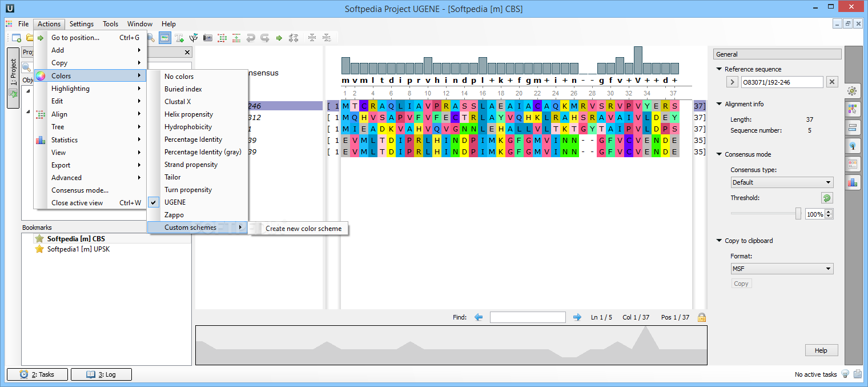
Task: Click the zoom magnifier toolbar icon
Action: click(151, 38)
